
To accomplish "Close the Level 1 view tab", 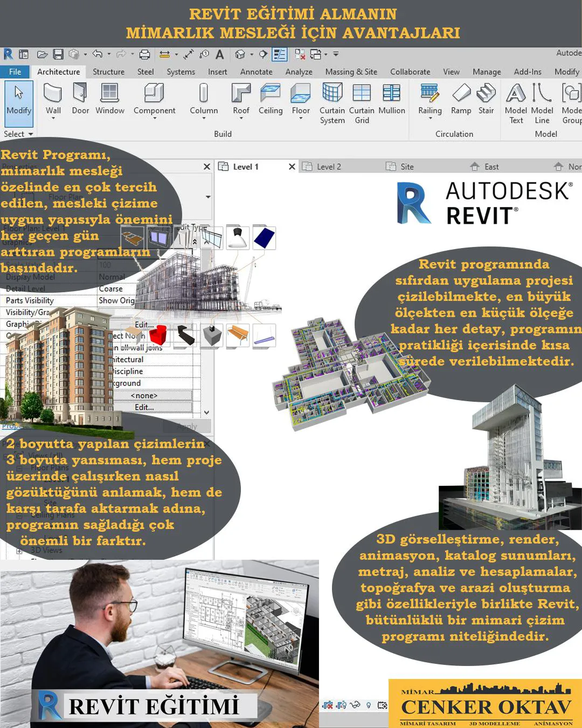I will click(292, 167).
